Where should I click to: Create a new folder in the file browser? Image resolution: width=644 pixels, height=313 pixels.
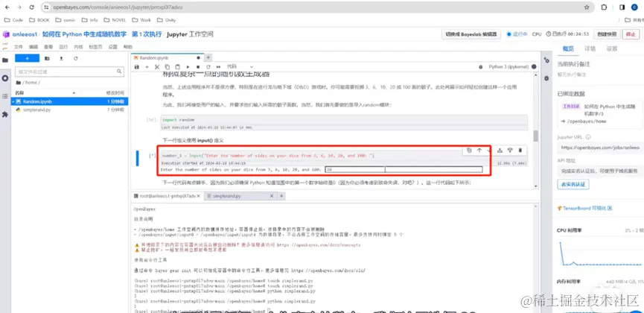click(x=47, y=58)
